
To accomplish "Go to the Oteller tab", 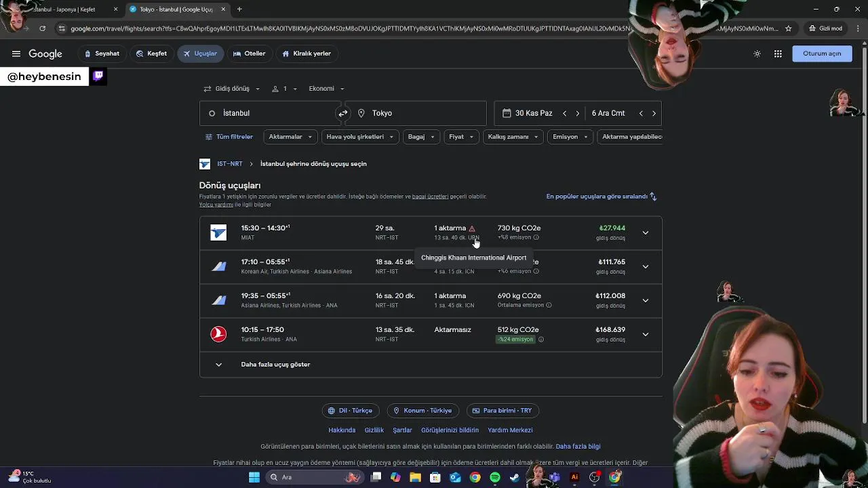I will 249,54.
